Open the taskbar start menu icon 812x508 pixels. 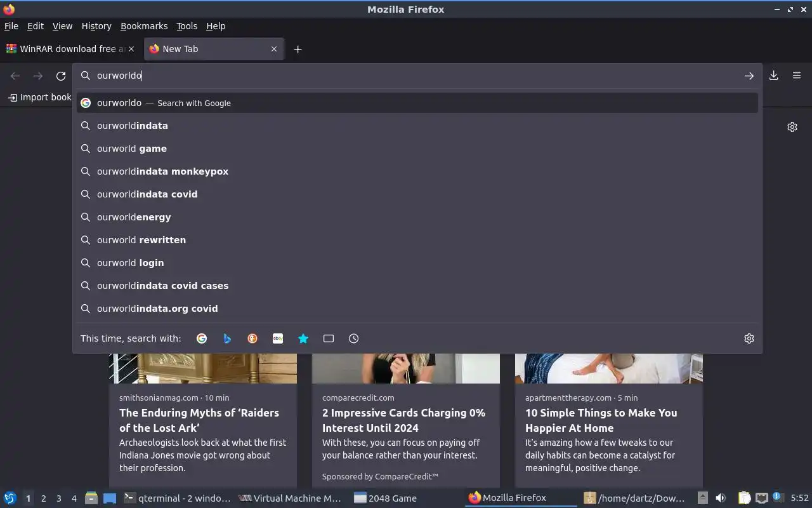(x=10, y=498)
